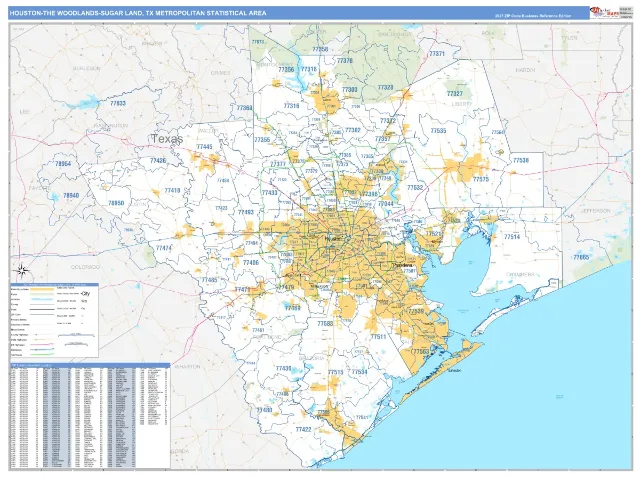Click ZIP code label 78954
Screen dimensions: 640x480
pyautogui.click(x=63, y=164)
